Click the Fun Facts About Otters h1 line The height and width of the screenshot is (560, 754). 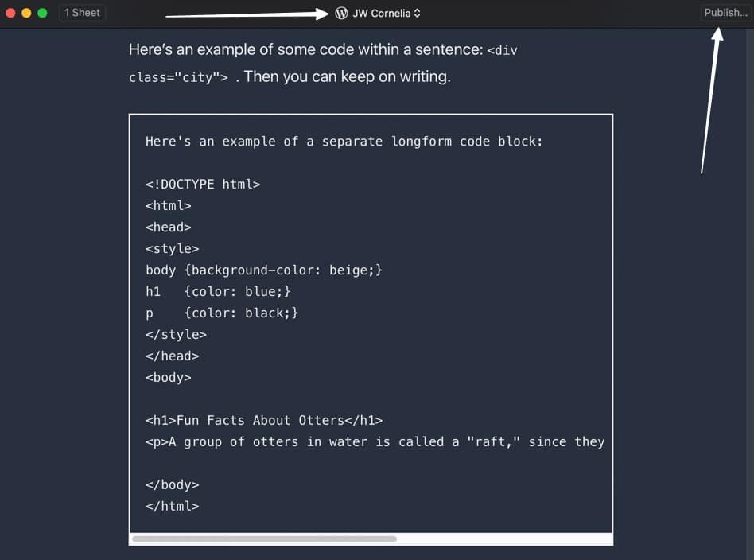(264, 421)
